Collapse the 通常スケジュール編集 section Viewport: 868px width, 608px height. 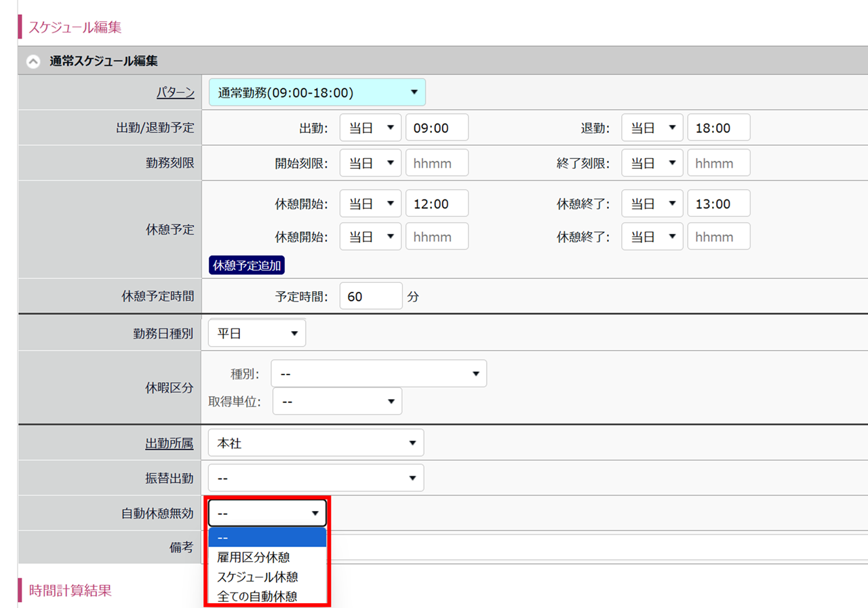pyautogui.click(x=33, y=61)
